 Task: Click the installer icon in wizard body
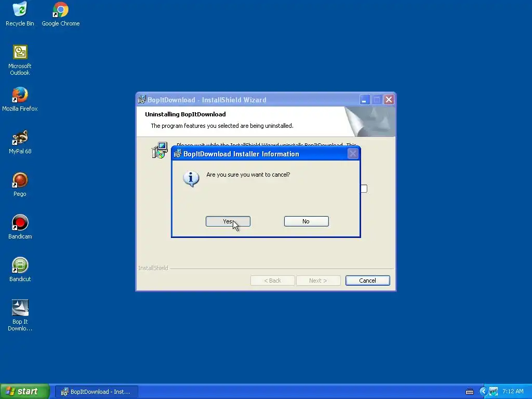[159, 150]
